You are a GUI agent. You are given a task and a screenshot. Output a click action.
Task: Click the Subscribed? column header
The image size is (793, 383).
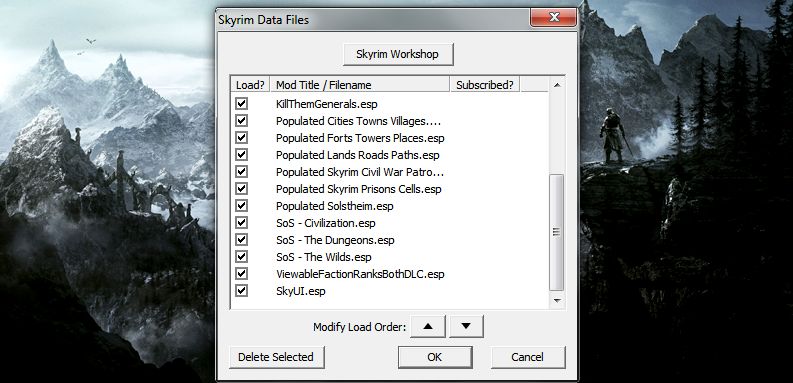[484, 85]
